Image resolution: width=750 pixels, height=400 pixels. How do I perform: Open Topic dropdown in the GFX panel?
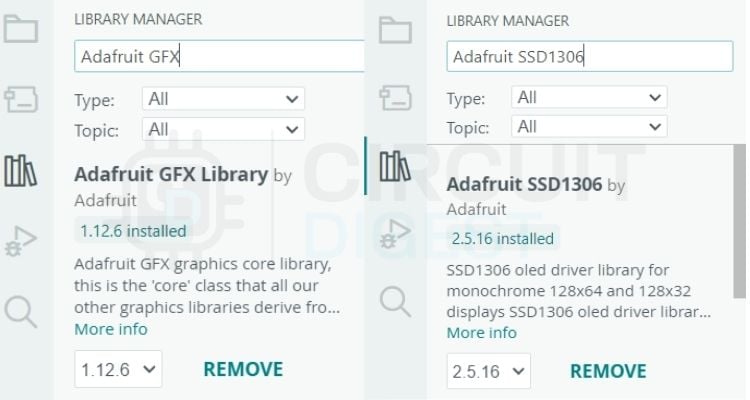223,129
